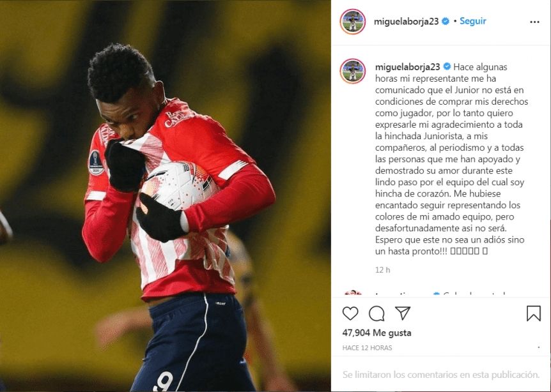The width and height of the screenshot is (551, 392).
Task: Click the footballer photo
Action: click(165, 196)
